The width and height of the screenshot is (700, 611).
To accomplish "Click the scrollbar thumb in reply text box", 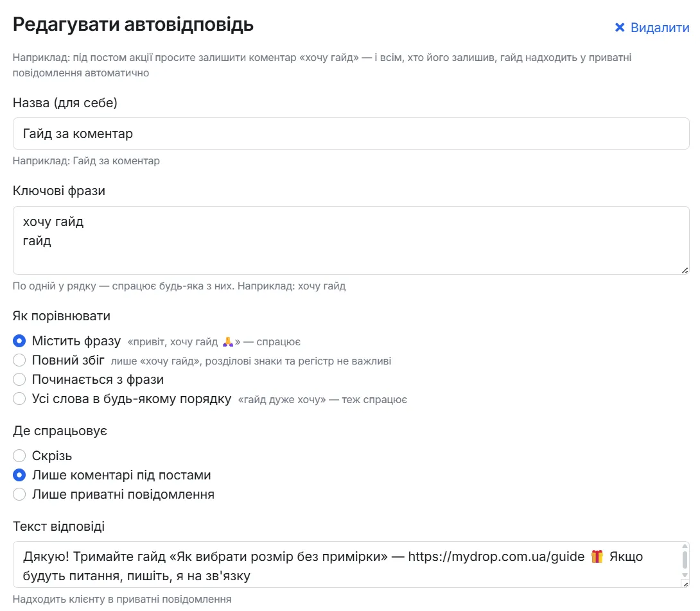I will pos(685,559).
